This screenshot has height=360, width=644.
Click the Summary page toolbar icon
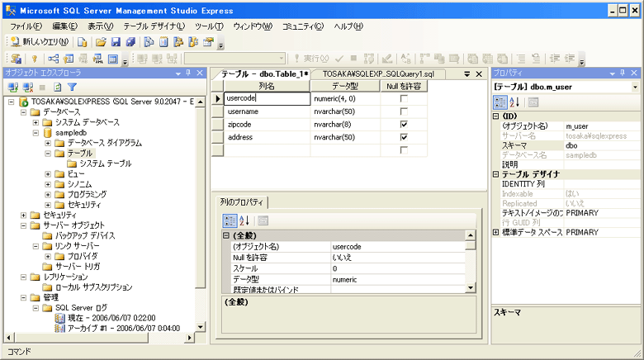tap(163, 42)
